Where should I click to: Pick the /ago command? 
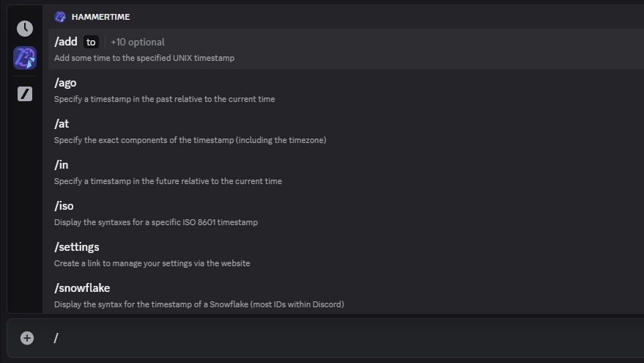pos(347,90)
